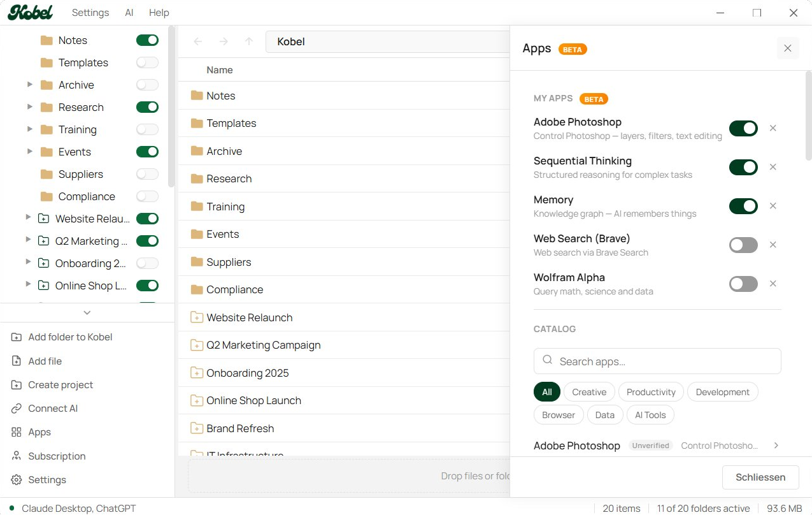Click the Settings gear icon in sidebar

[x=17, y=480]
